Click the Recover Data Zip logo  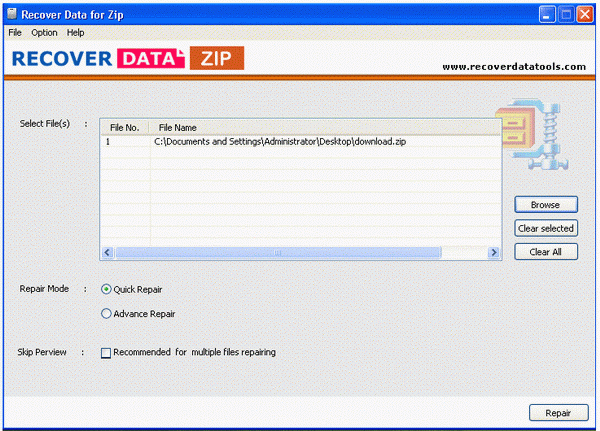pyautogui.click(x=128, y=58)
